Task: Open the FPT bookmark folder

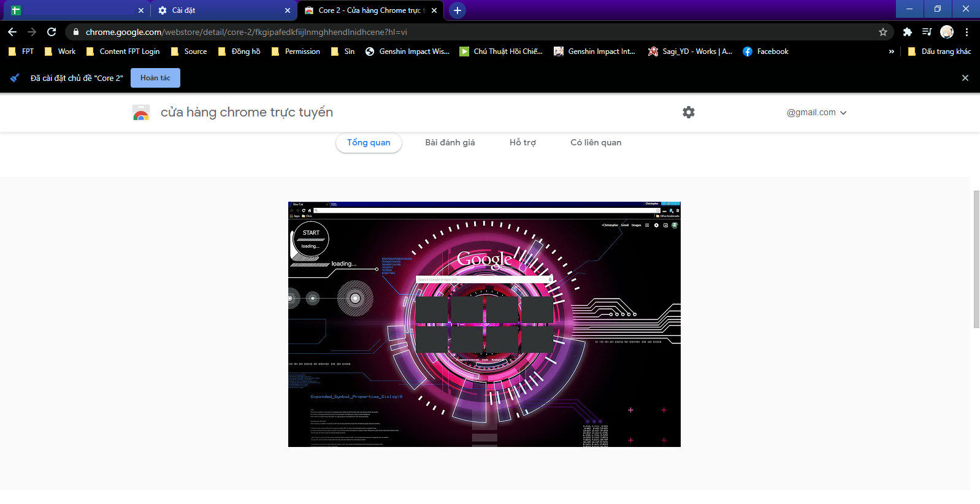Action: pyautogui.click(x=21, y=52)
